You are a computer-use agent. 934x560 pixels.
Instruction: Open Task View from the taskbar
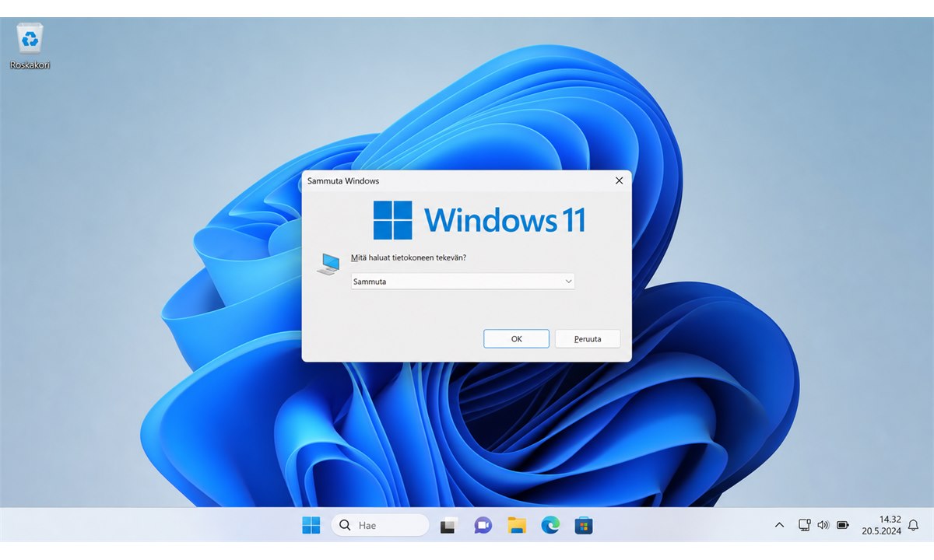point(448,526)
